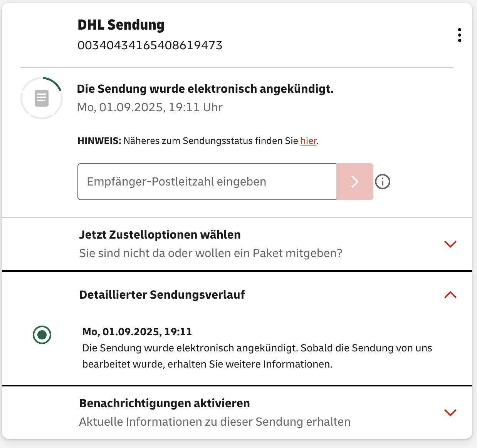Click the grey document status icon
This screenshot has height=448, width=477.
tap(42, 98)
